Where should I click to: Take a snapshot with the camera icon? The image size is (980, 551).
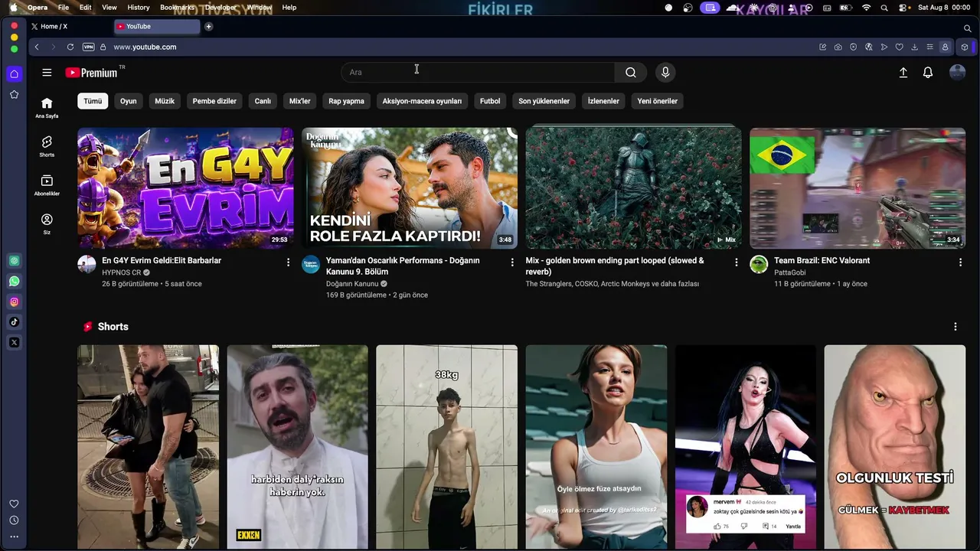838,47
